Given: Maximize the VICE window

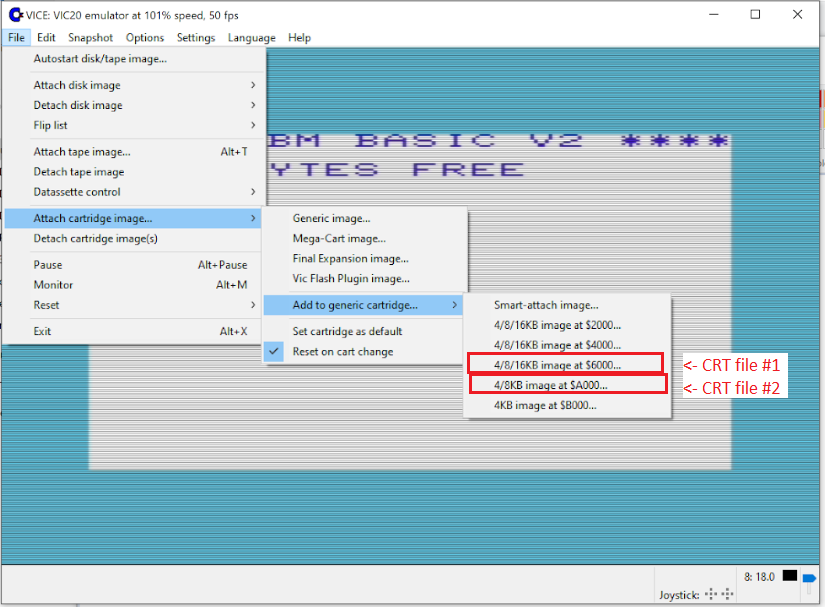Looking at the screenshot, I should click(x=755, y=14).
